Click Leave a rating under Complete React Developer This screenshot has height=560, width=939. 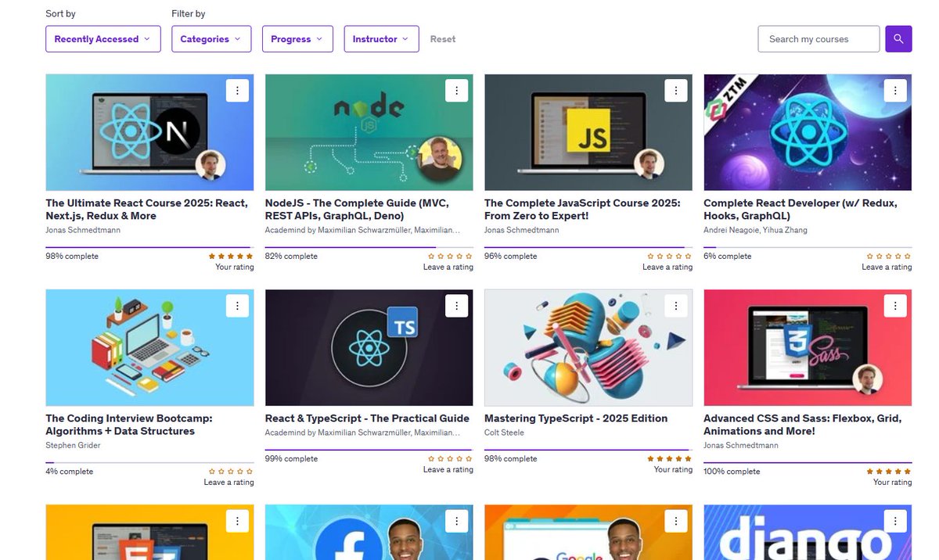click(x=887, y=267)
